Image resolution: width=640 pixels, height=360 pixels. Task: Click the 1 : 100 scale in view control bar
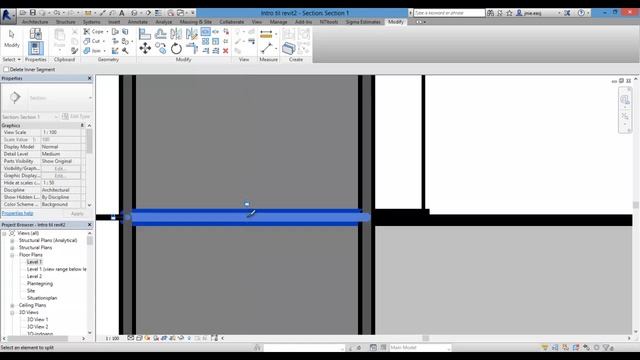(x=112, y=338)
